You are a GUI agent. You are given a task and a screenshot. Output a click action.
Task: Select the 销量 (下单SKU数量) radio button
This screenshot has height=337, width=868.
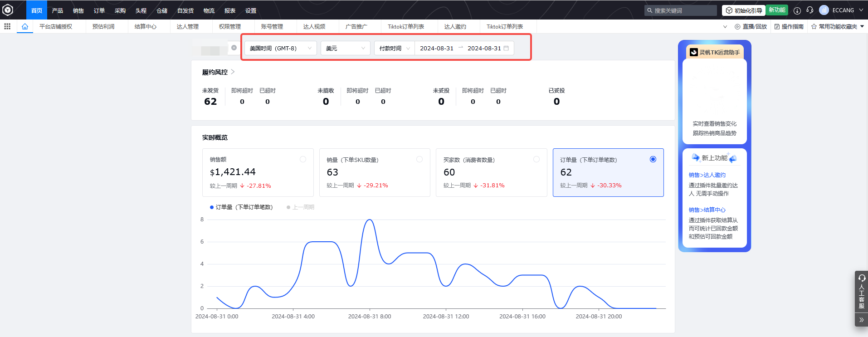pyautogui.click(x=419, y=159)
